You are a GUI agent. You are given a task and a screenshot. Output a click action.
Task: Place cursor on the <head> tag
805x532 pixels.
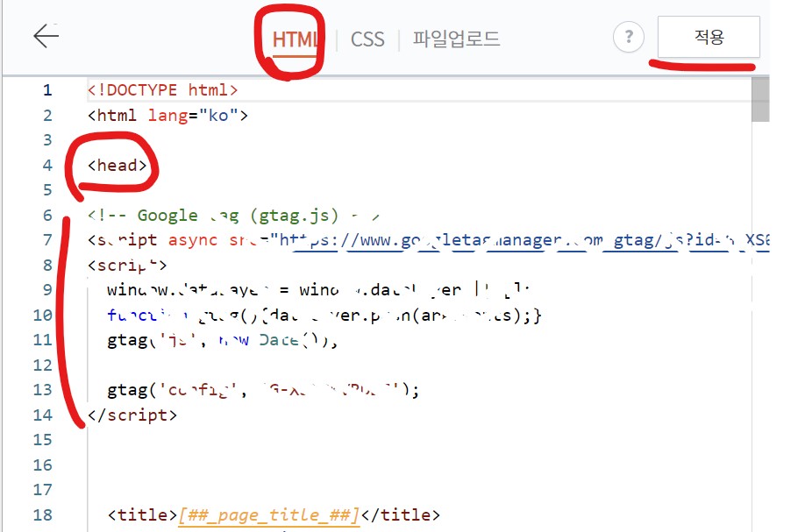(x=117, y=165)
